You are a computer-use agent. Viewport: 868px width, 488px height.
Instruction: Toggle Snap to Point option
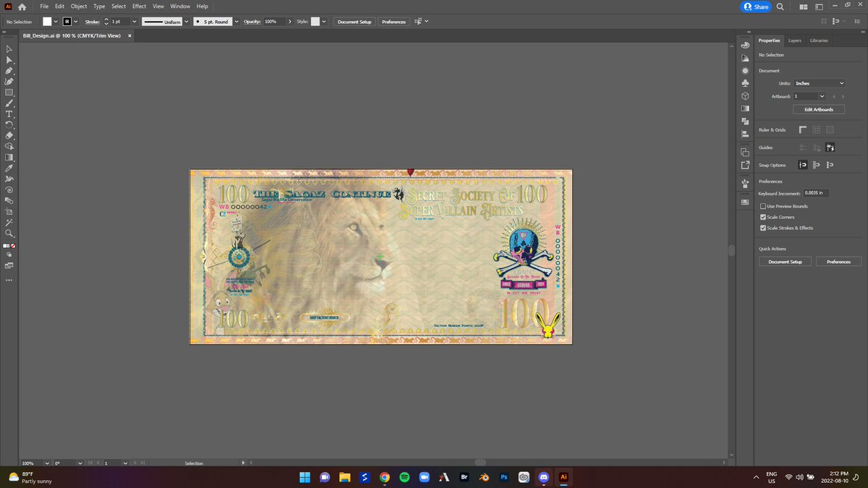[803, 165]
